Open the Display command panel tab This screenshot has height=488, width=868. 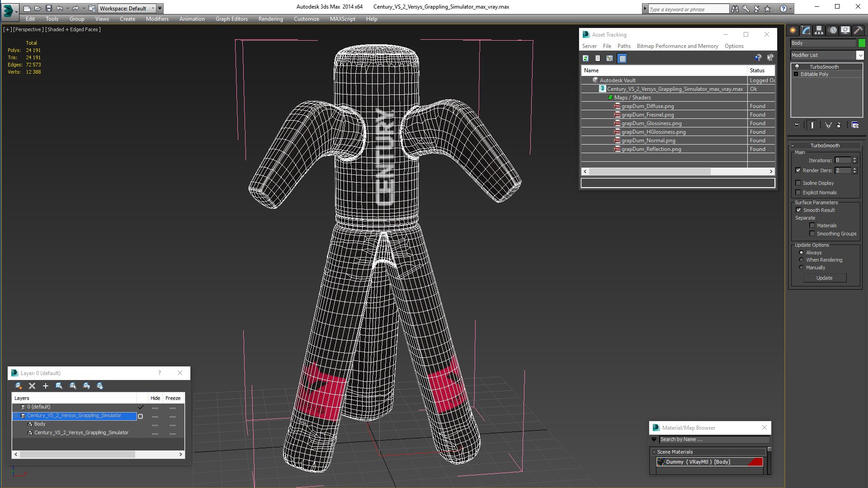point(845,30)
